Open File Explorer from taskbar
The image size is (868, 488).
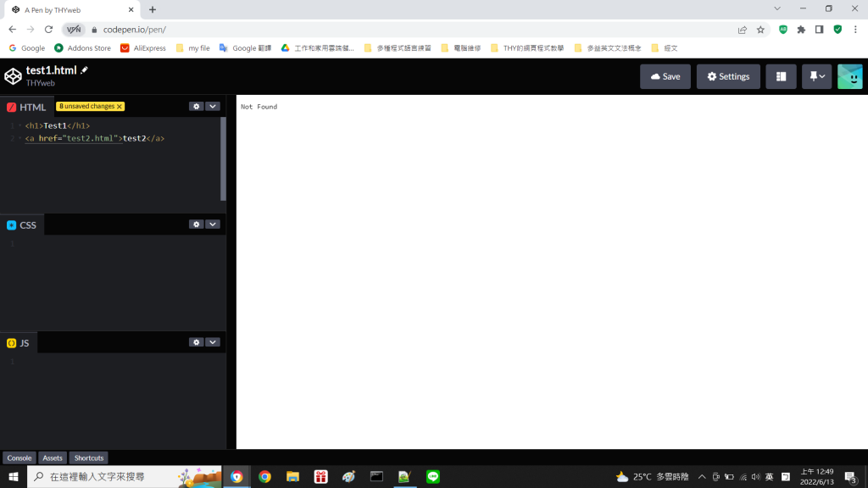(x=292, y=476)
